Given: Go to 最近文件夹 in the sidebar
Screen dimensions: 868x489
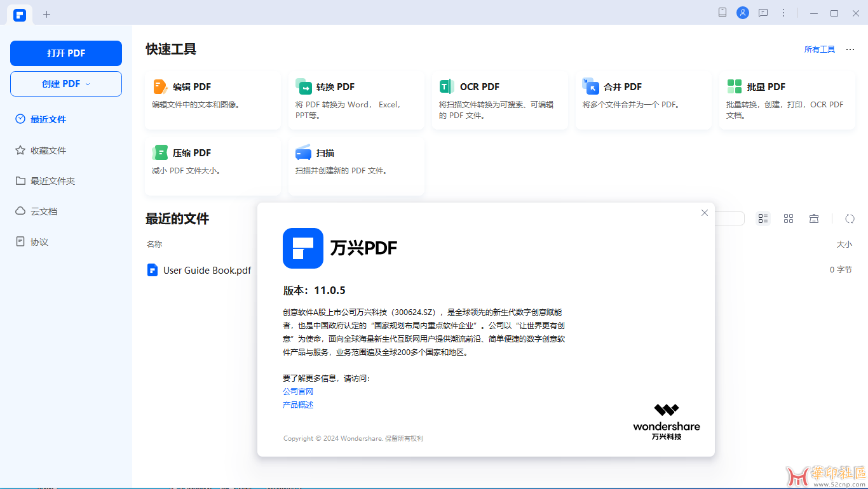Looking at the screenshot, I should (x=53, y=181).
